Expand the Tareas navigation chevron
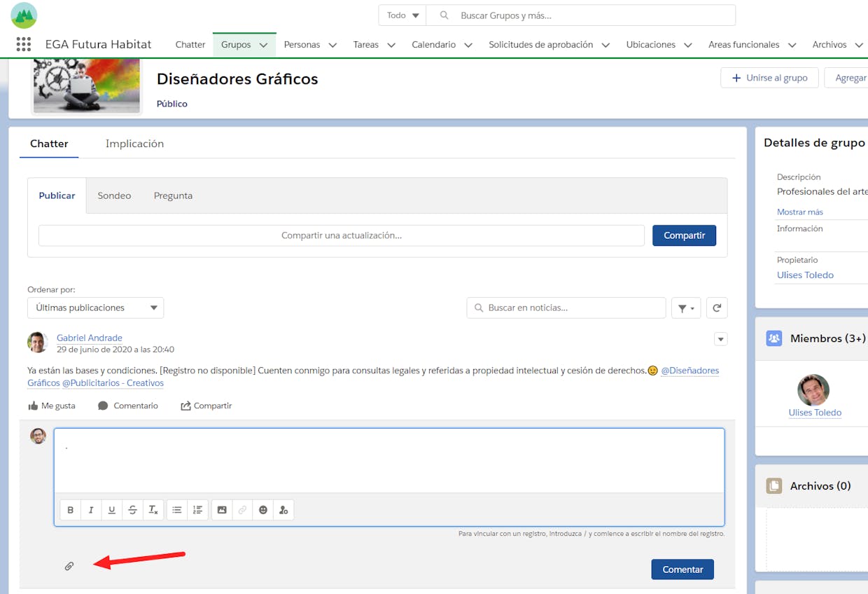 [391, 45]
